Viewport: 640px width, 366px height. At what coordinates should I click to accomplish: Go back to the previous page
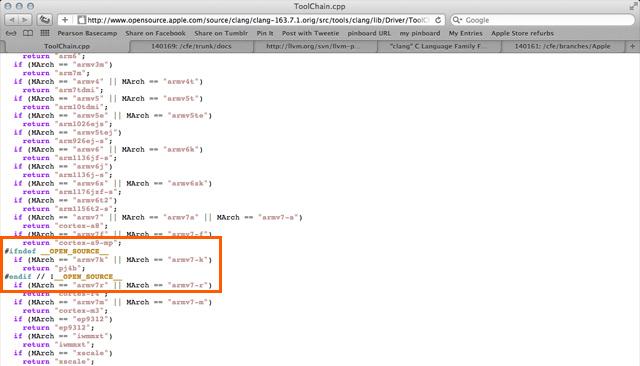coord(11,20)
